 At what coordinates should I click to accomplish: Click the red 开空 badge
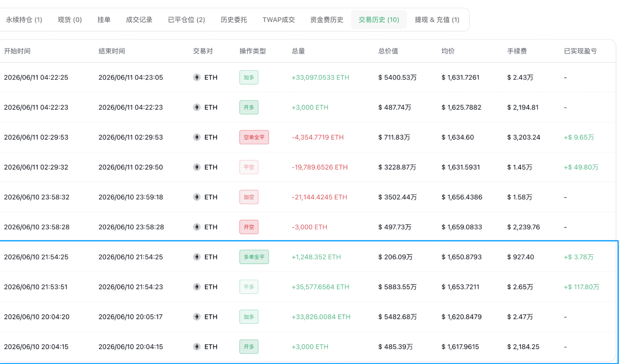click(249, 227)
